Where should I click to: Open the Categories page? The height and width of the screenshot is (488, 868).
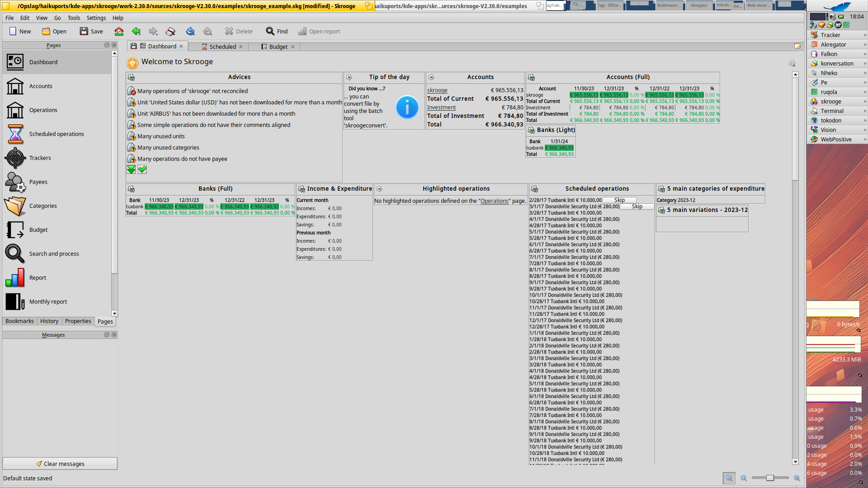coord(57,206)
